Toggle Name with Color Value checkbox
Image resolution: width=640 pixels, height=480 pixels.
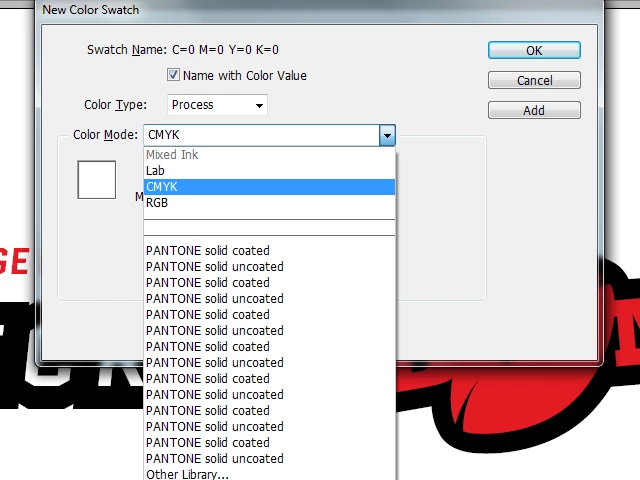tap(173, 75)
